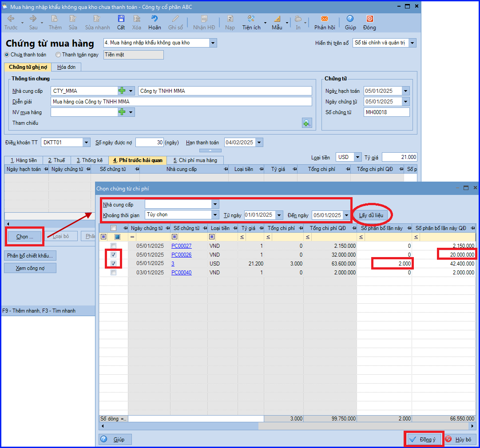
Task: Click the Đóng close icon in toolbar
Action: (x=369, y=19)
